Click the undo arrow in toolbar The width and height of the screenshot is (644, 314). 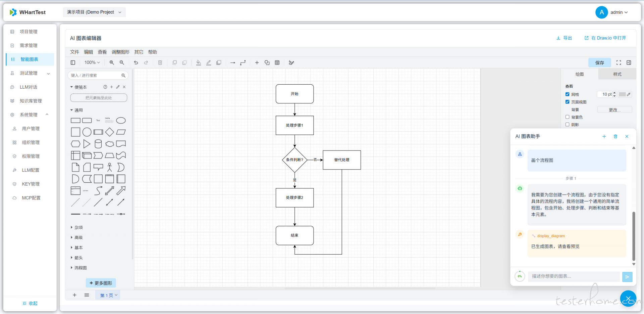[x=136, y=62]
